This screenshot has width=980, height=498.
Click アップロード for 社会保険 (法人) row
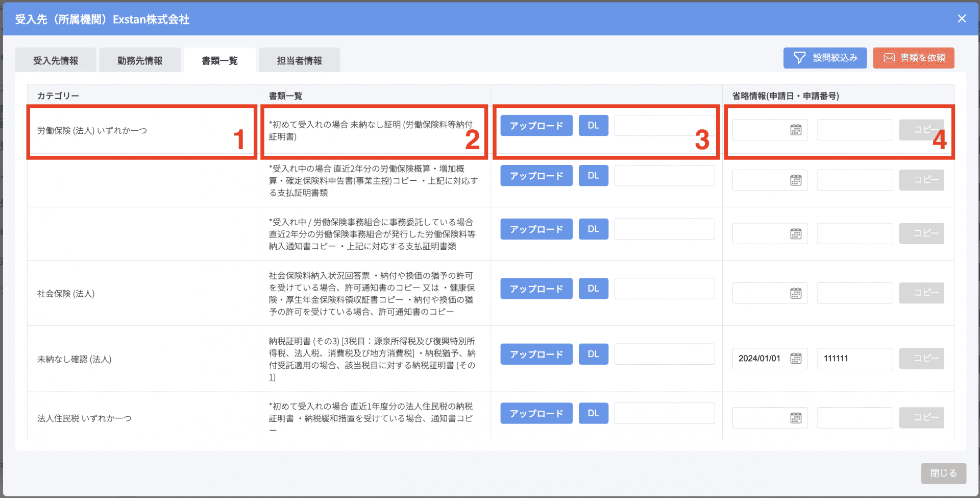pyautogui.click(x=536, y=289)
